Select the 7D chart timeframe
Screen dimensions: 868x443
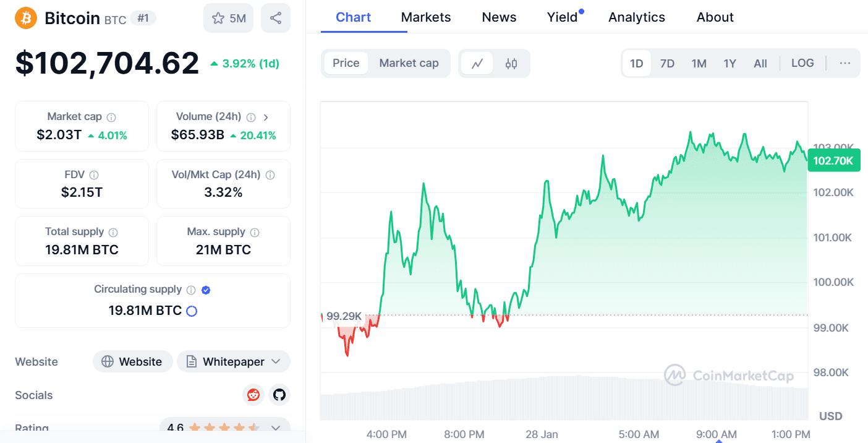pyautogui.click(x=667, y=62)
